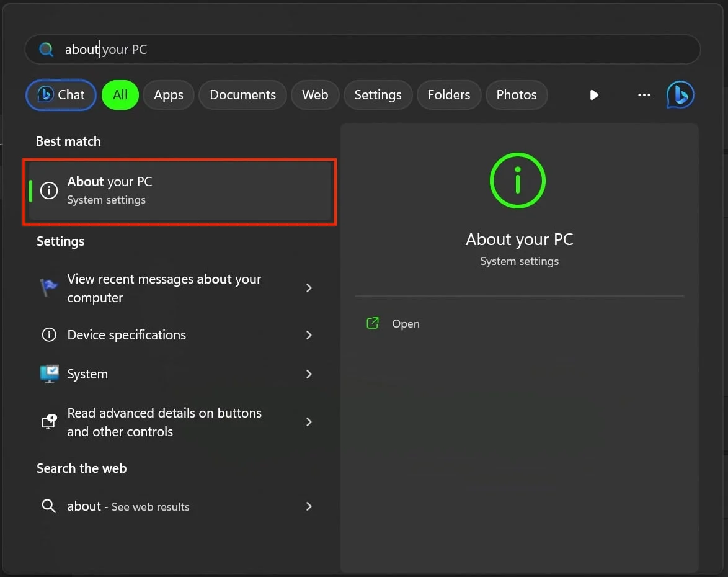Click the Bing icon at top right
728x577 pixels.
click(x=680, y=95)
